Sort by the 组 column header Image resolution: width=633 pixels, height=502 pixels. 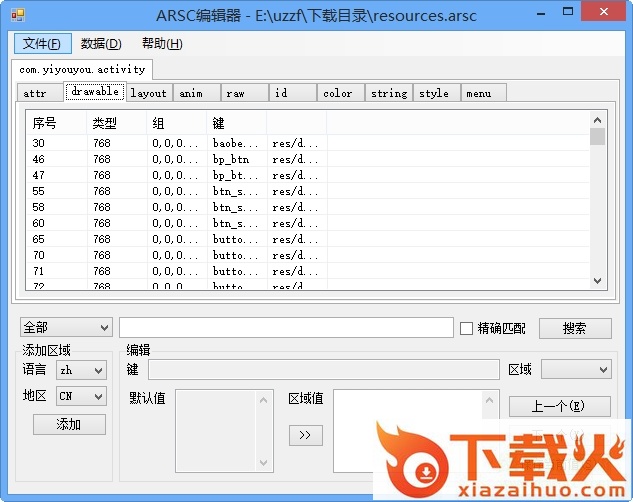[177, 123]
